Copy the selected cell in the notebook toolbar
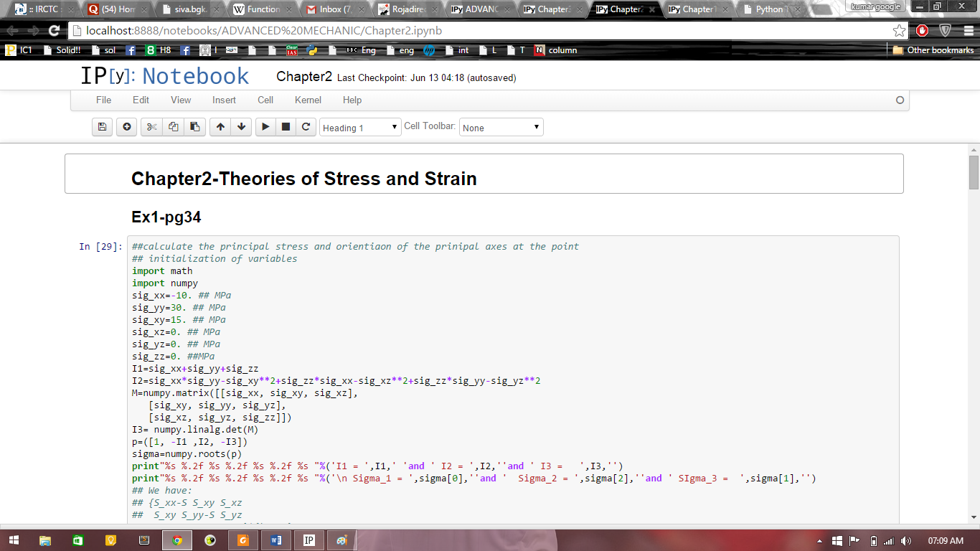The height and width of the screenshot is (551, 980). tap(173, 127)
